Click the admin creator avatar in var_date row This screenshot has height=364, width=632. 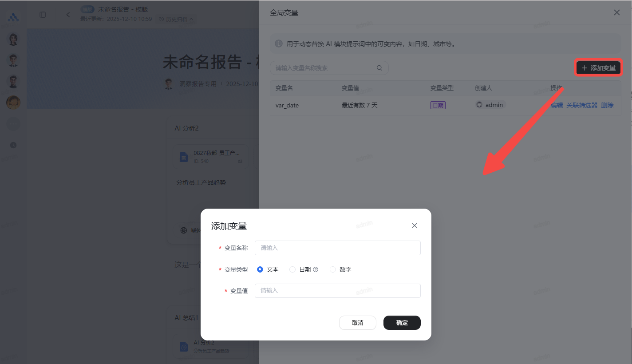pos(479,105)
